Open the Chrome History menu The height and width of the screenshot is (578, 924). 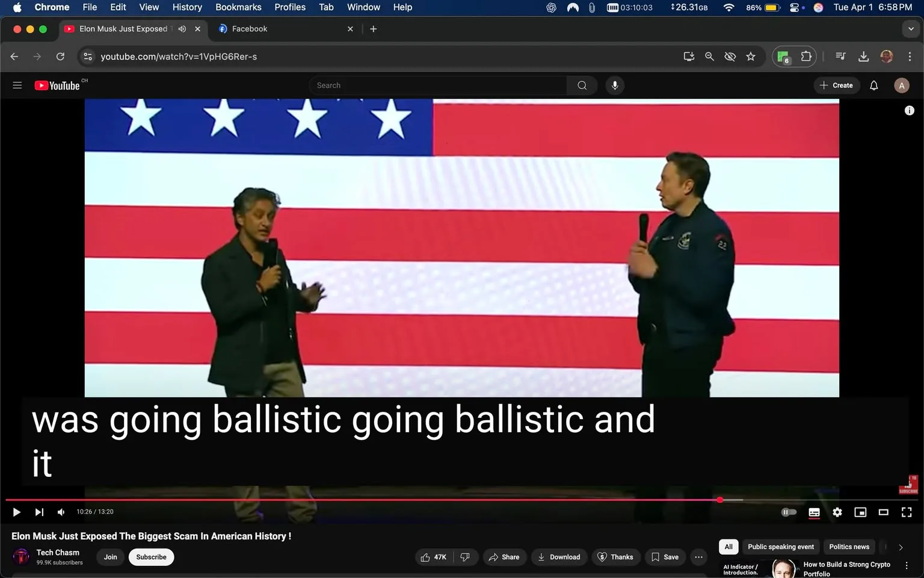click(x=186, y=7)
